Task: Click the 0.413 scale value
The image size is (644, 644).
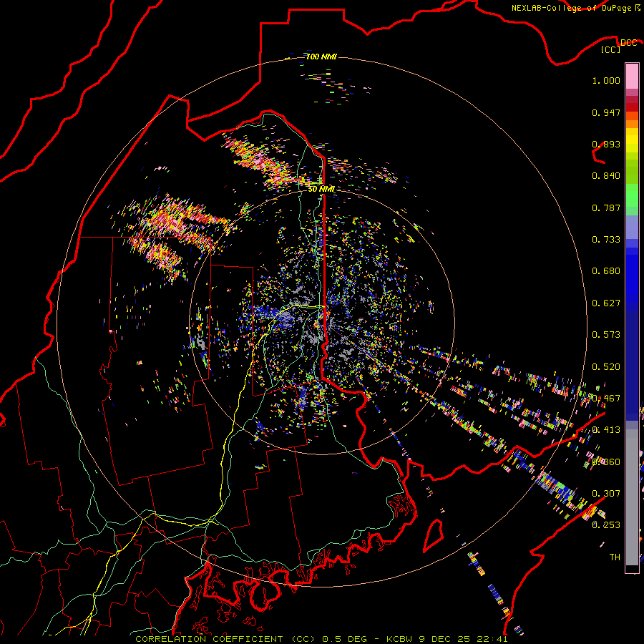Action: [x=606, y=430]
